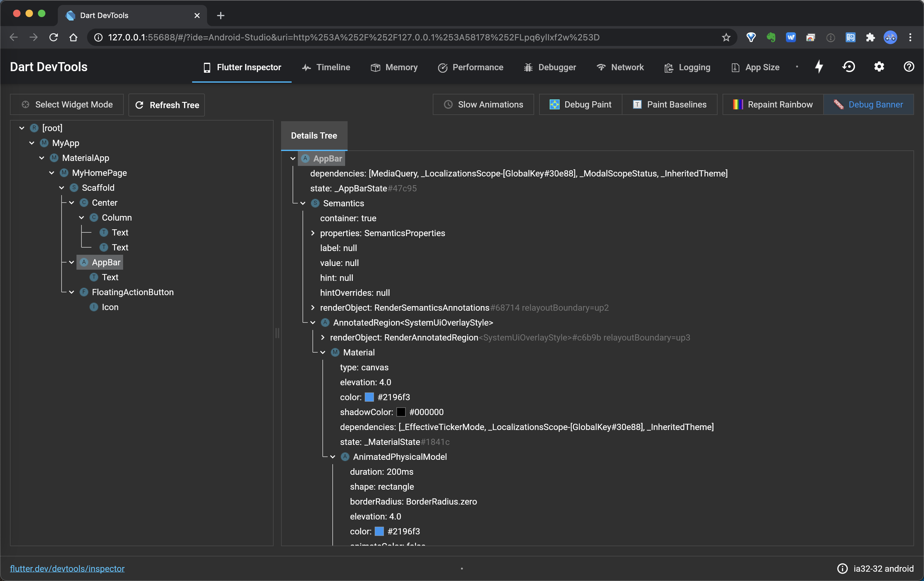Click the Evernote elephant extension icon
924x581 pixels.
point(771,37)
